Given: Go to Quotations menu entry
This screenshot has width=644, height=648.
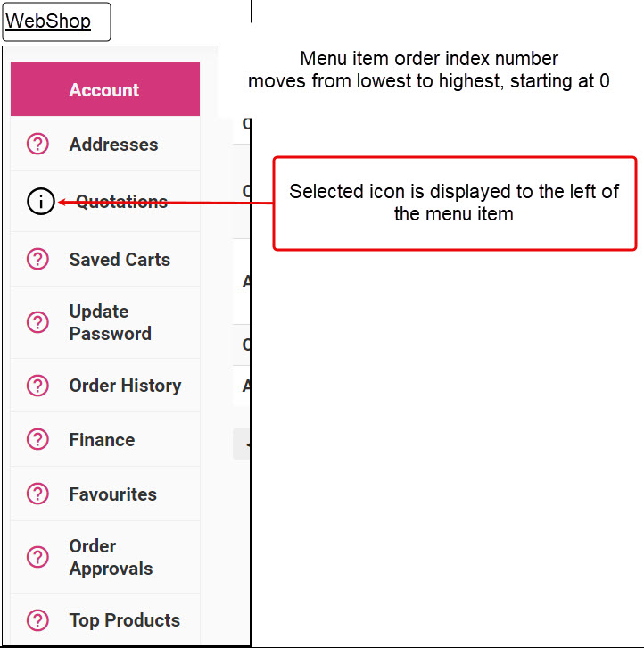Looking at the screenshot, I should (122, 202).
